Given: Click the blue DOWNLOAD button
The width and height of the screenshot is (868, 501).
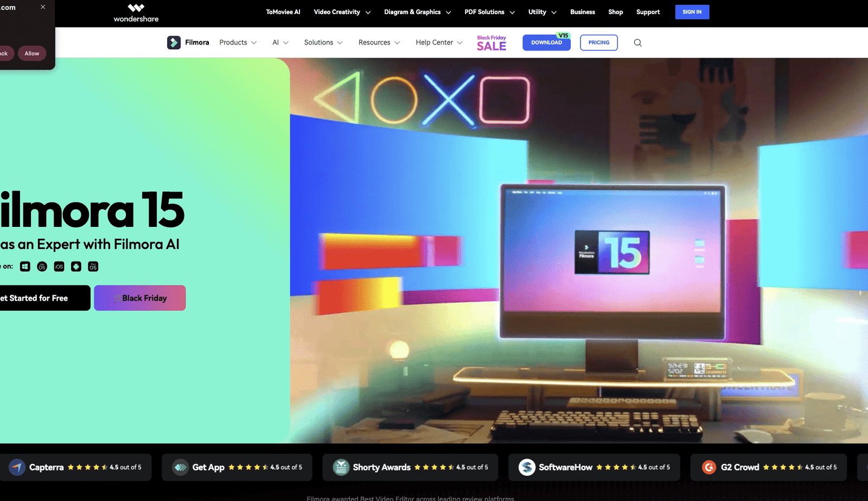Looking at the screenshot, I should (x=546, y=42).
